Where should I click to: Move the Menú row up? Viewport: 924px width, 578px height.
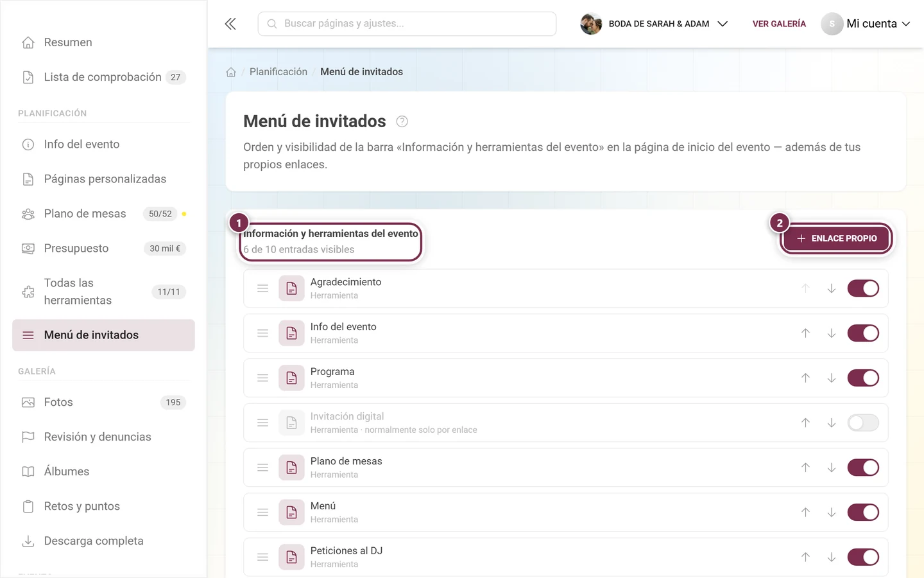(x=805, y=512)
